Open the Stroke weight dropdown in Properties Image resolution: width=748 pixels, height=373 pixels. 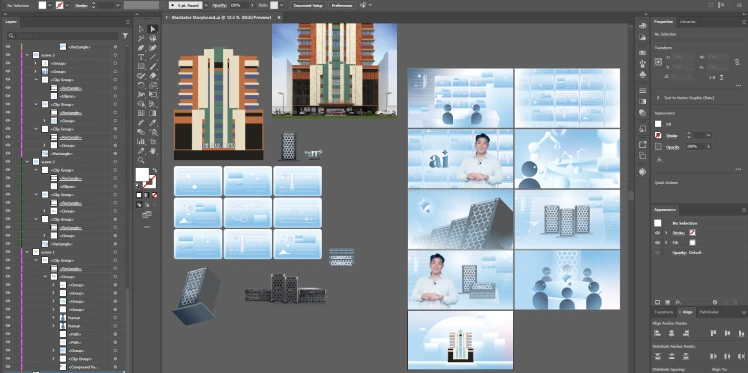click(708, 135)
